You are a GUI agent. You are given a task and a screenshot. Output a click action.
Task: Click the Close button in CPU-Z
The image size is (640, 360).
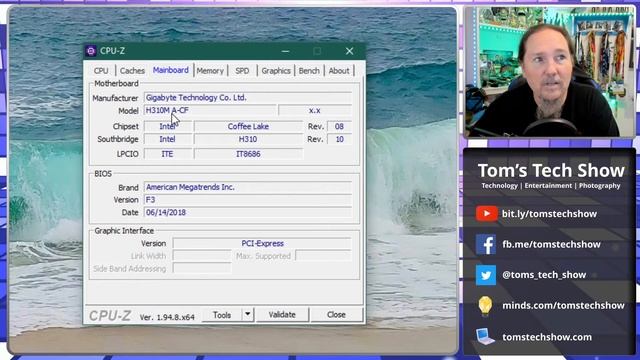[x=336, y=315]
